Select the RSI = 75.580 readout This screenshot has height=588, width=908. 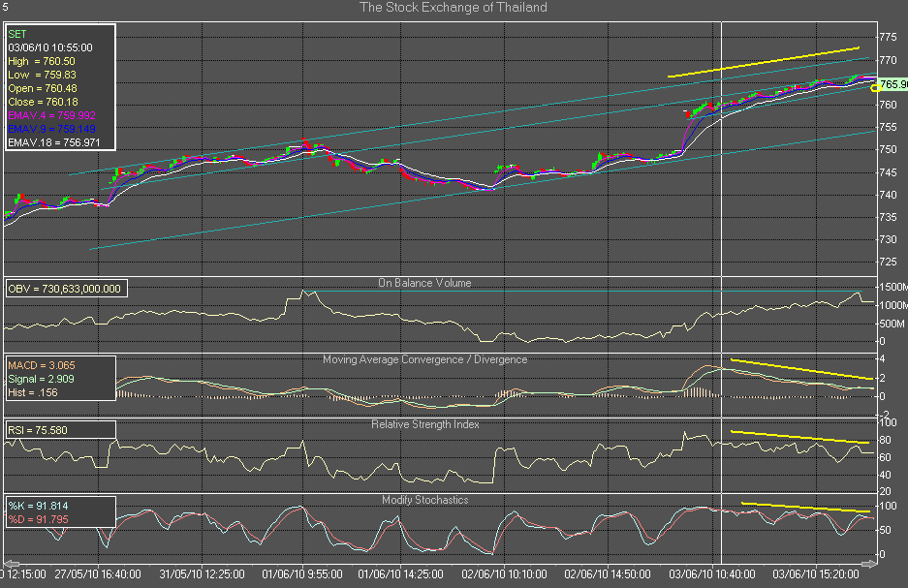38,430
